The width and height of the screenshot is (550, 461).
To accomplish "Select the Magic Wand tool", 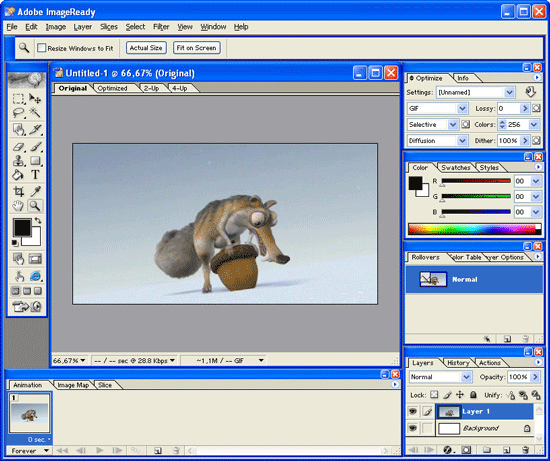I will click(x=35, y=113).
